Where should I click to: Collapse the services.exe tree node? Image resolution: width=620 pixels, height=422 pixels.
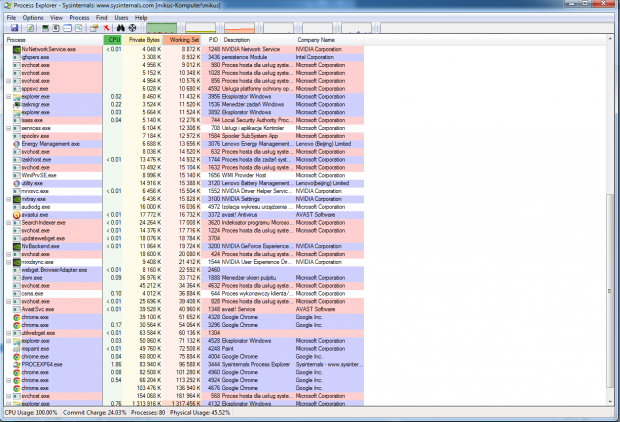pyautogui.click(x=8, y=128)
